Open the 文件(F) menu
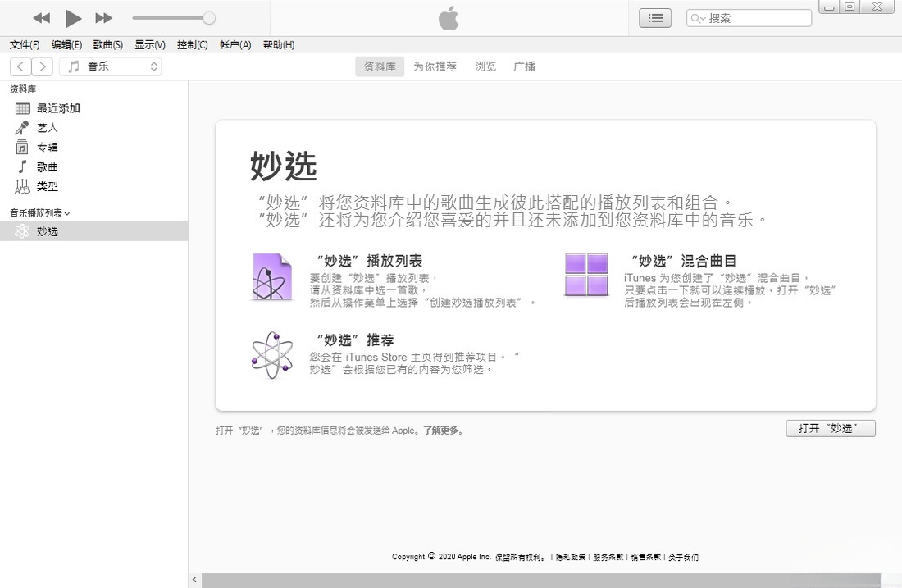This screenshot has width=902, height=588. [x=25, y=45]
